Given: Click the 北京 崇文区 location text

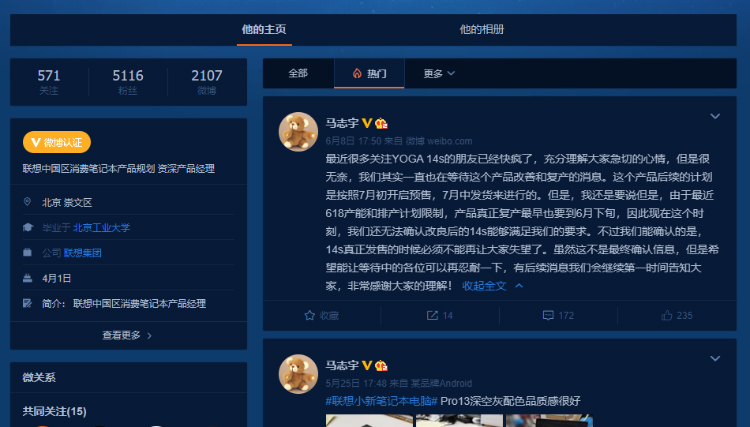Looking at the screenshot, I should 67,203.
